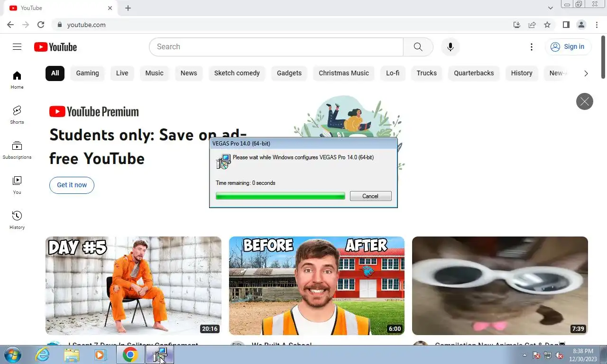Select the Christmas Music chip
Image resolution: width=607 pixels, height=364 pixels.
click(x=344, y=73)
